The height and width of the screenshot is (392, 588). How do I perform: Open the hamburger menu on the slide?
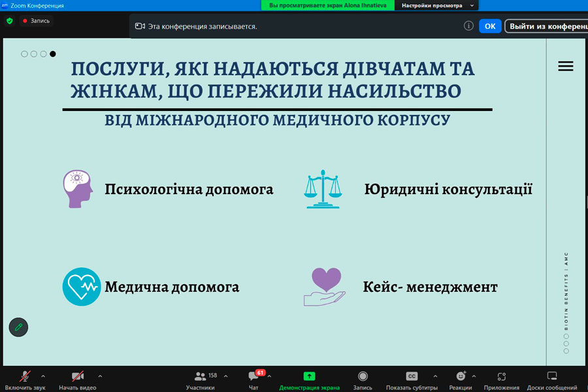[566, 66]
